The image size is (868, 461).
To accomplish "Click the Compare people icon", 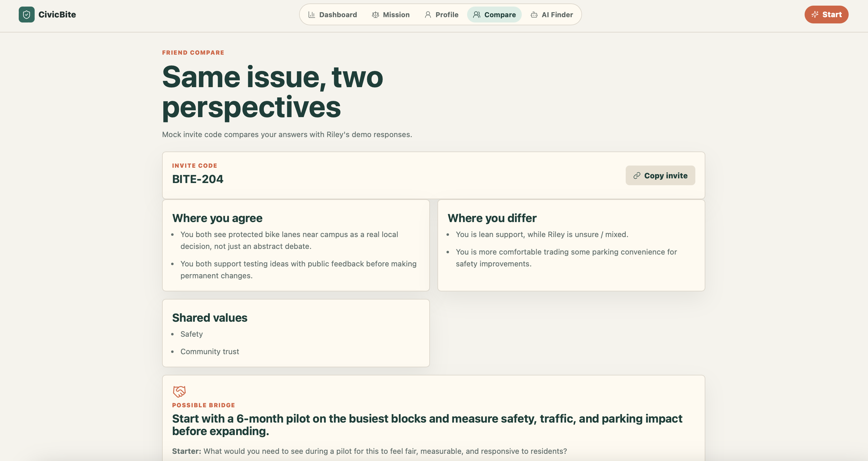I will coord(476,14).
